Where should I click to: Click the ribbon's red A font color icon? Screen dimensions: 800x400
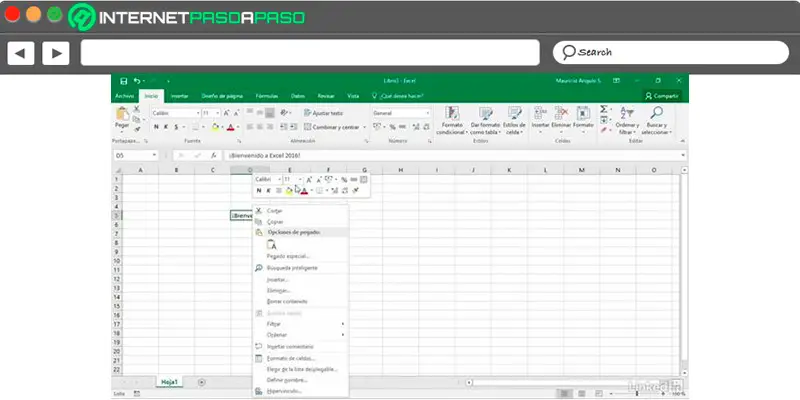(x=230, y=127)
